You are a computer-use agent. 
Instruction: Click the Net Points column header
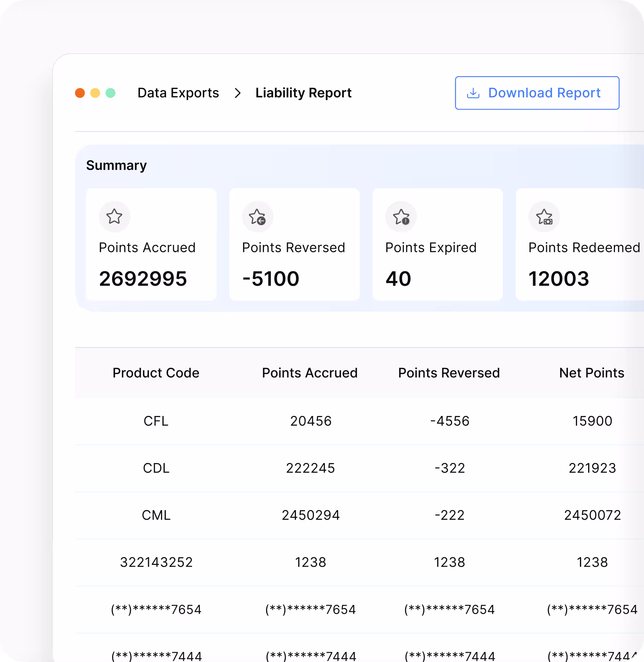[592, 373]
